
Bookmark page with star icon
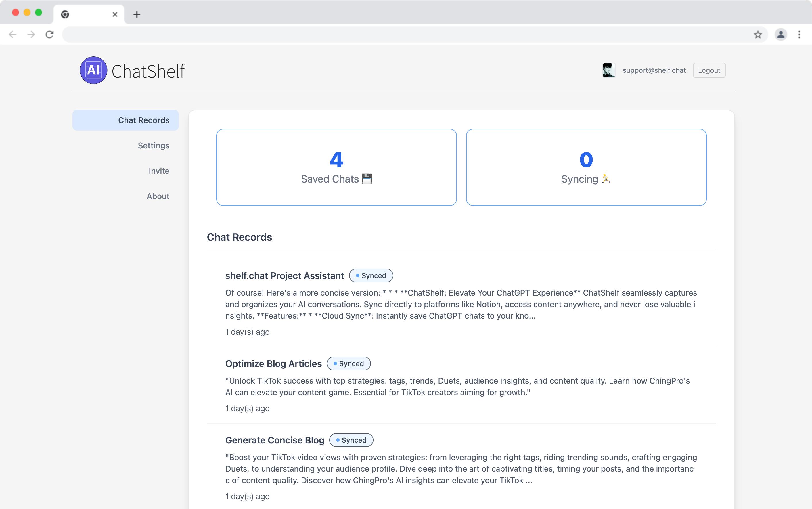tap(757, 34)
